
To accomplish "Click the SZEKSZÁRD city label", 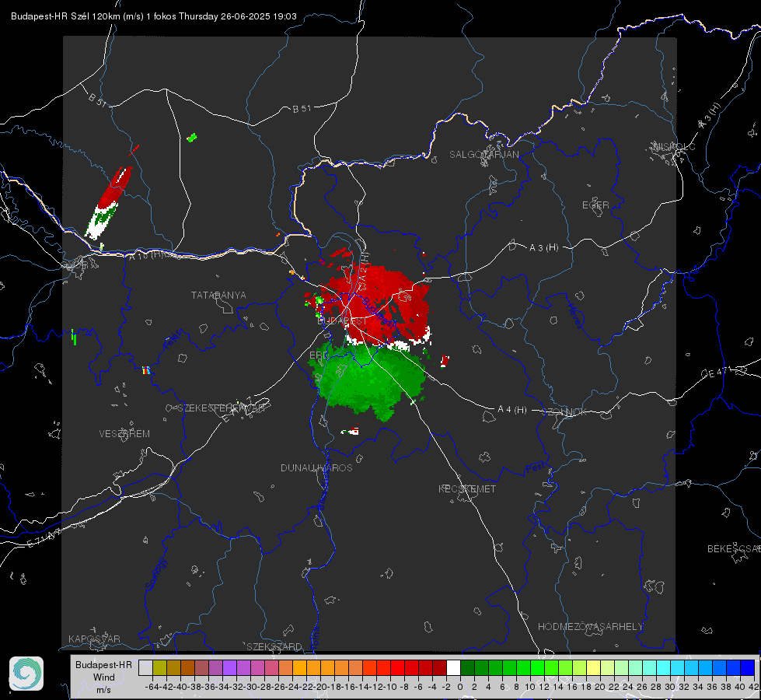I will 274,646.
